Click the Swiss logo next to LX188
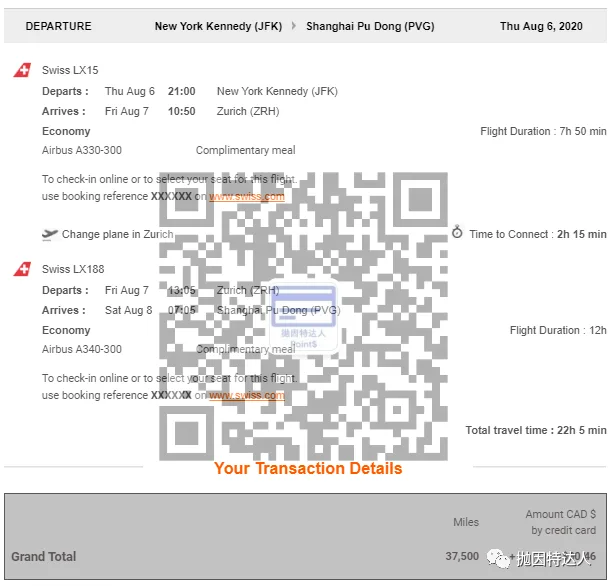Viewport: 611px width, 586px height. pos(22,269)
